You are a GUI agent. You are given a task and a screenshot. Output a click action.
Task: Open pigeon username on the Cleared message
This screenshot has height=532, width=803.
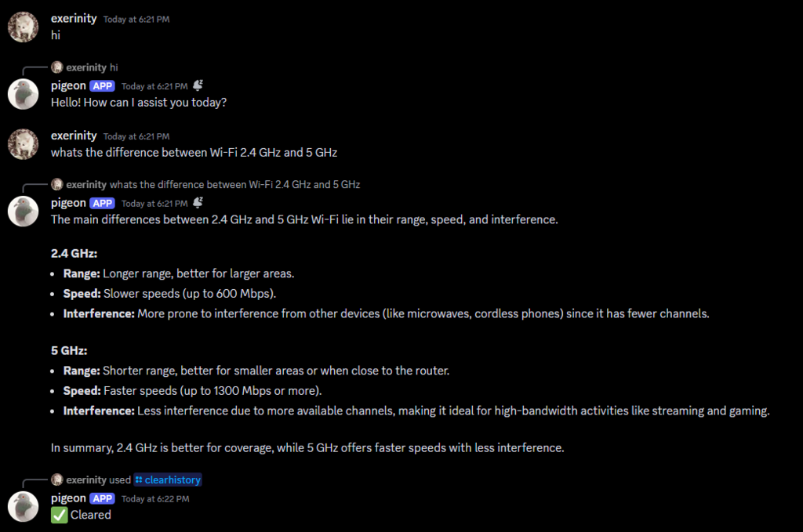click(x=68, y=498)
